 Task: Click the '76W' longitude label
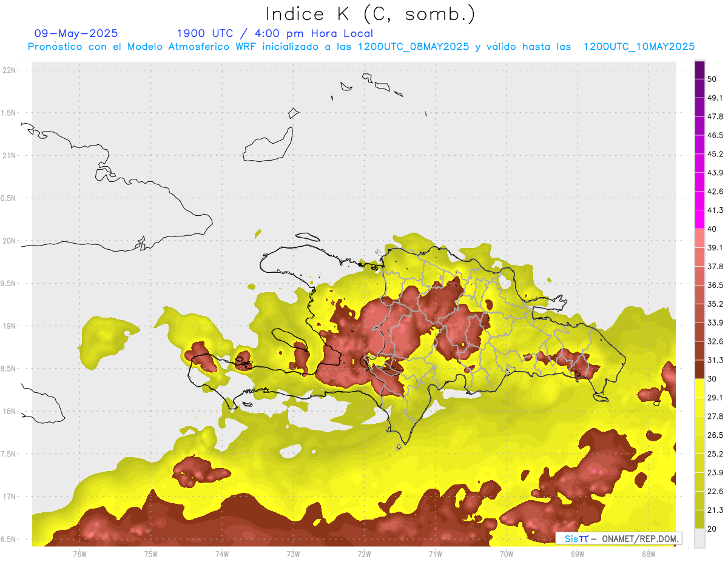[79, 554]
